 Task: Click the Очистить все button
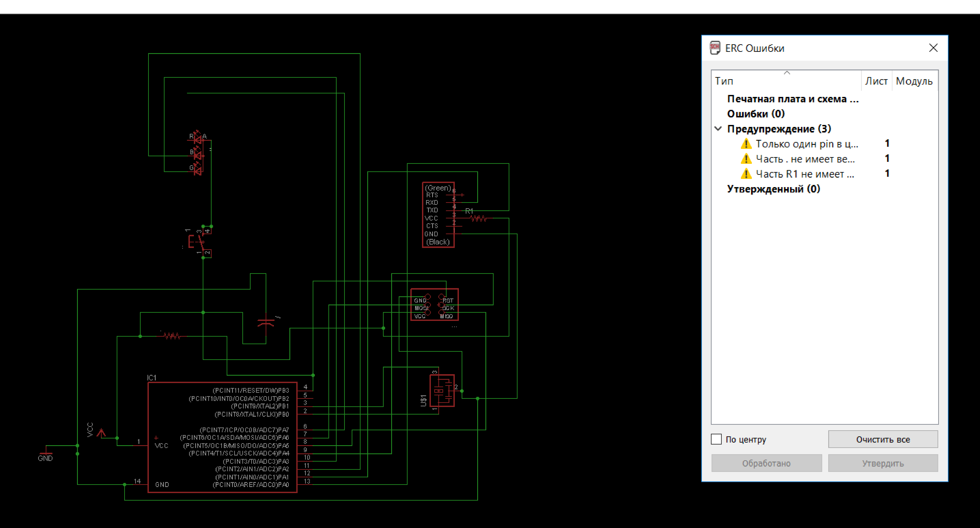point(883,439)
